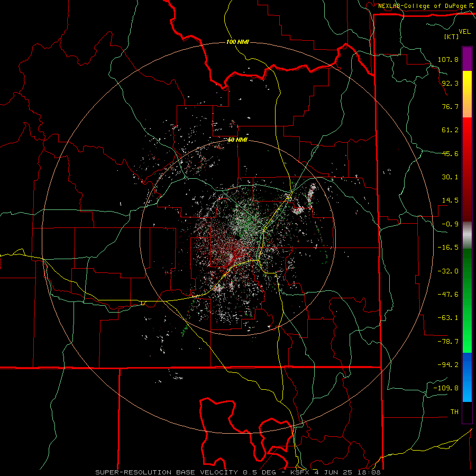Click the -94.2 legend value
Image resolution: width=476 pixels, height=476 pixels.
(448, 365)
